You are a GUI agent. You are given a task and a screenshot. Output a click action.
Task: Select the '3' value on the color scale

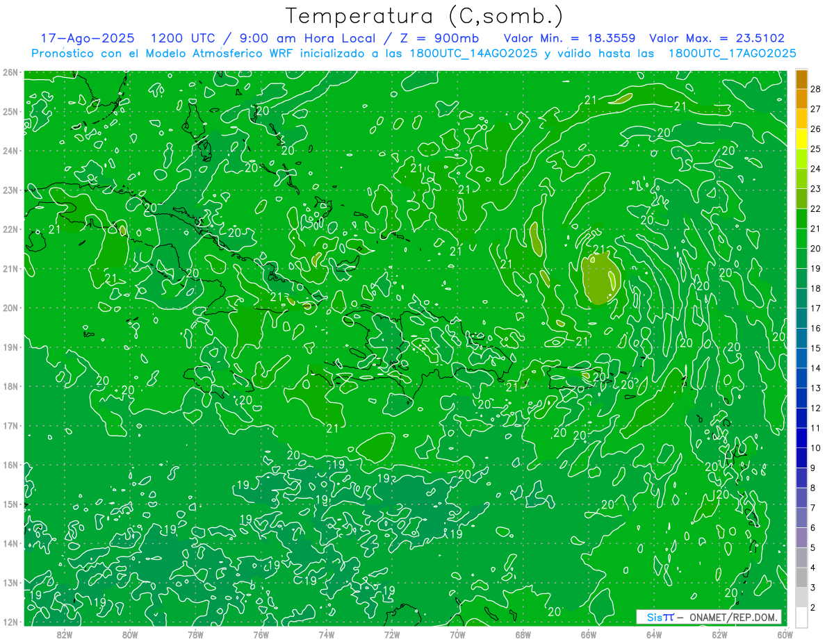[x=813, y=588]
